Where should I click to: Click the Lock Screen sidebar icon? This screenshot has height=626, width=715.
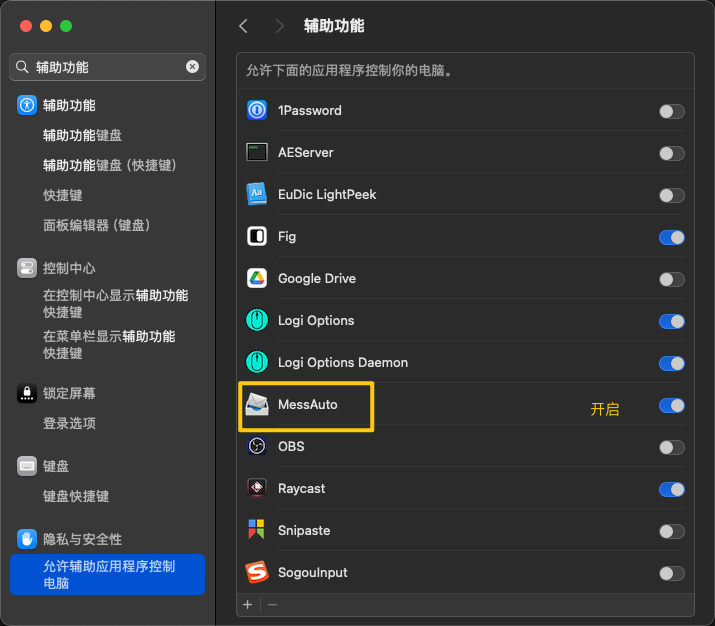[x=27, y=393]
